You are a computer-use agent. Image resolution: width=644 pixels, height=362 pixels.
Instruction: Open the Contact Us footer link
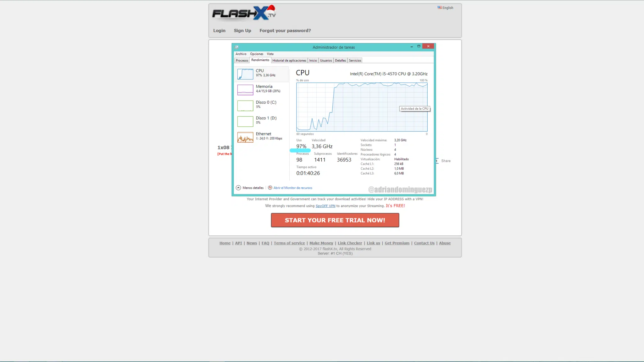click(x=424, y=243)
